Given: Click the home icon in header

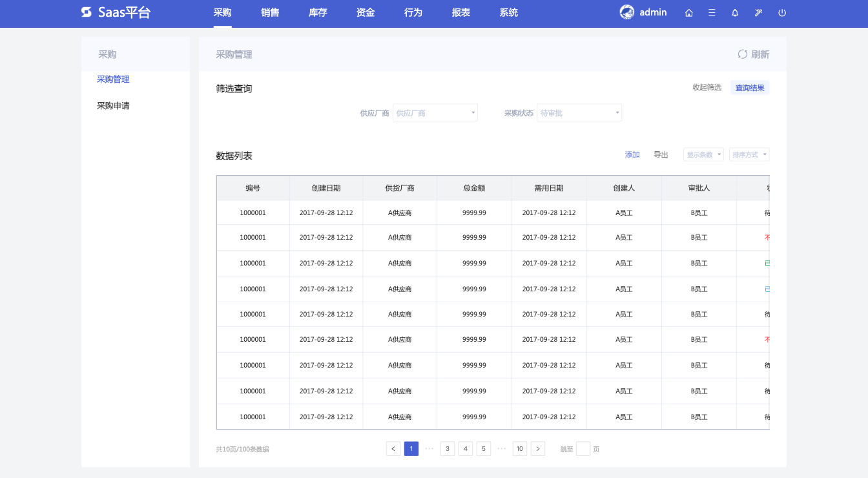Looking at the screenshot, I should click(x=689, y=13).
